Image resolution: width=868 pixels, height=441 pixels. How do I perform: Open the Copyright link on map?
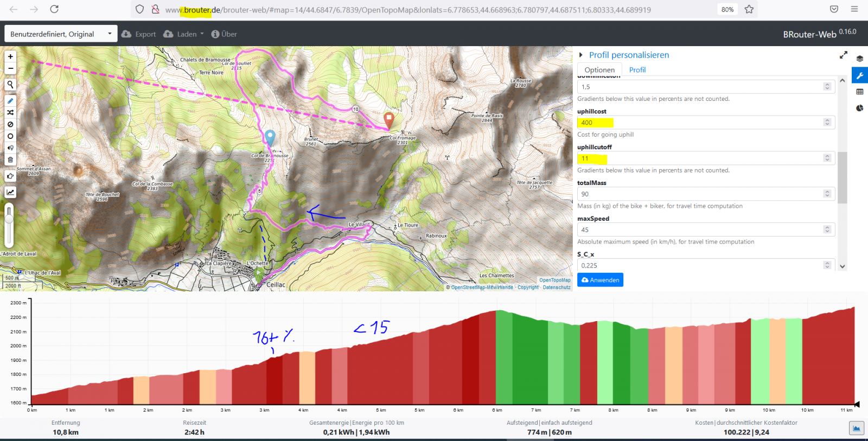pos(528,287)
